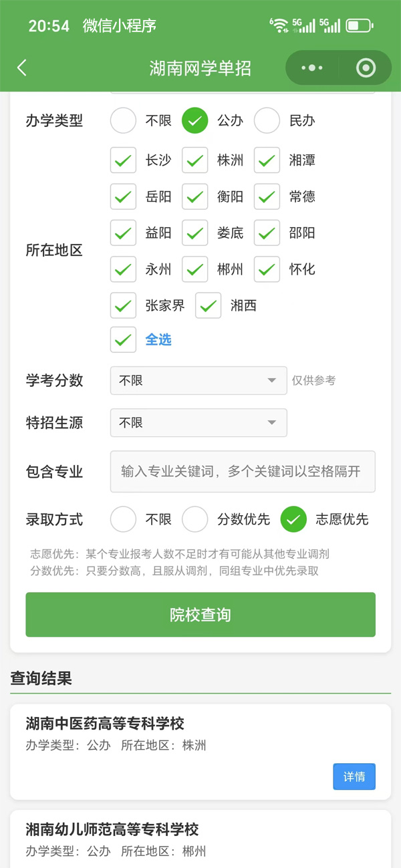Tap the back arrow icon
401x868 pixels.
(x=22, y=67)
